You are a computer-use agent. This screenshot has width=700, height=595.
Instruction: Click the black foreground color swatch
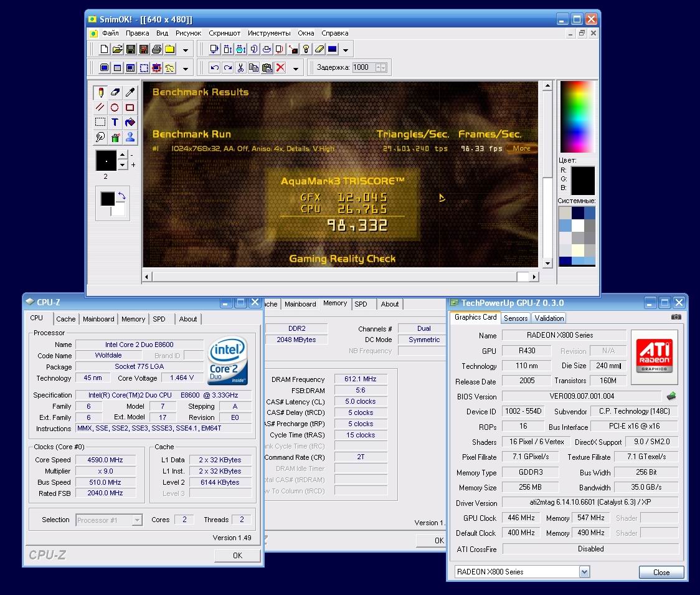click(x=107, y=199)
